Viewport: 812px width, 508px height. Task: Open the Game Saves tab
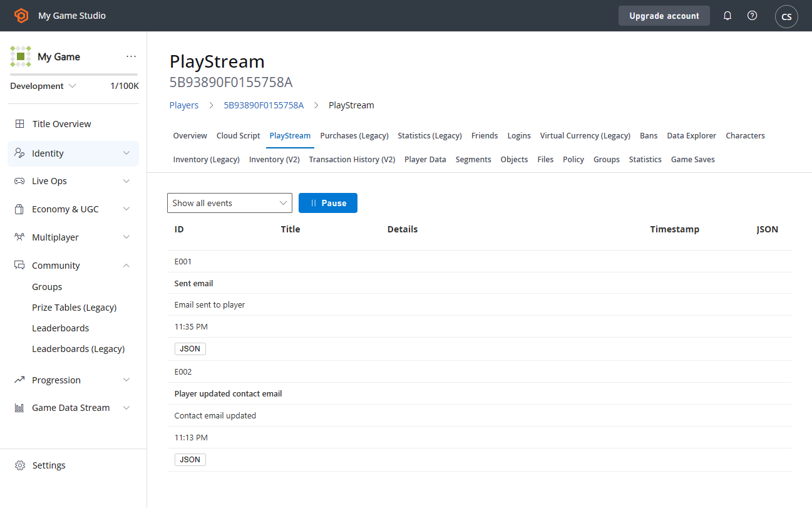click(693, 159)
